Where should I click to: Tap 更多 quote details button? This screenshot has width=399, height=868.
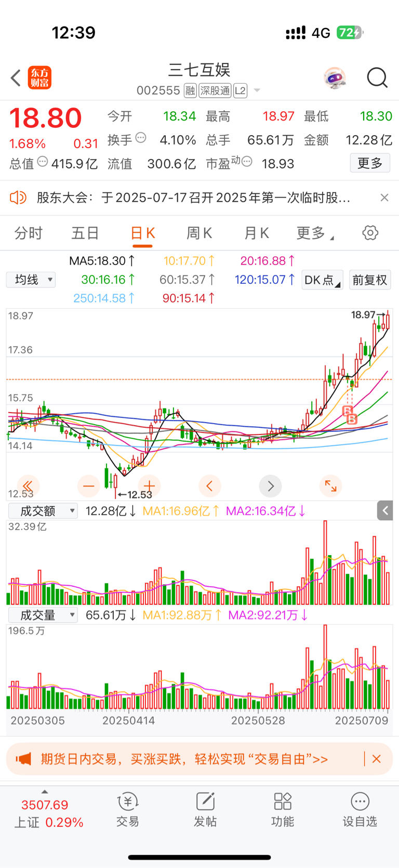[370, 163]
